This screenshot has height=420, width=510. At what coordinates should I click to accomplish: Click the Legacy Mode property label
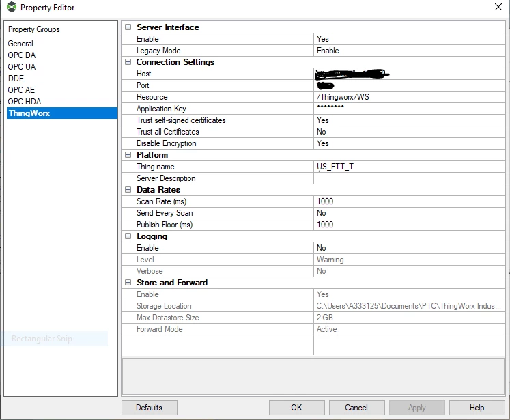coord(158,51)
